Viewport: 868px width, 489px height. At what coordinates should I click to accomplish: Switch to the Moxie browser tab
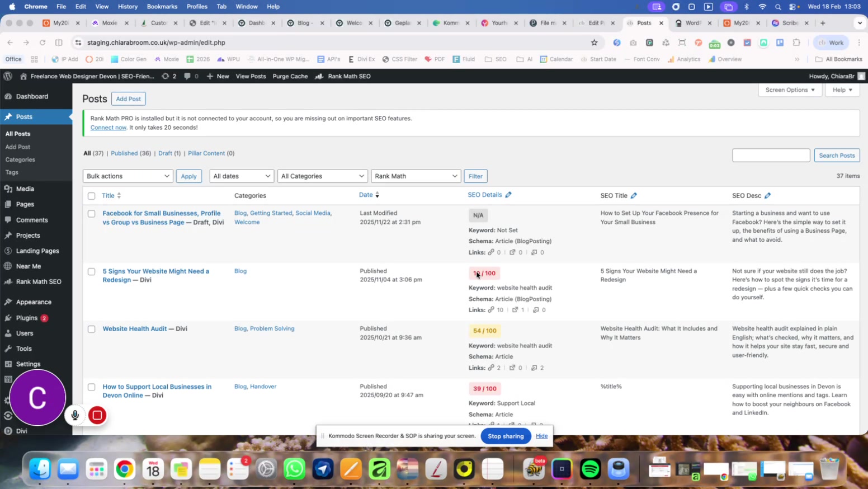(x=110, y=23)
